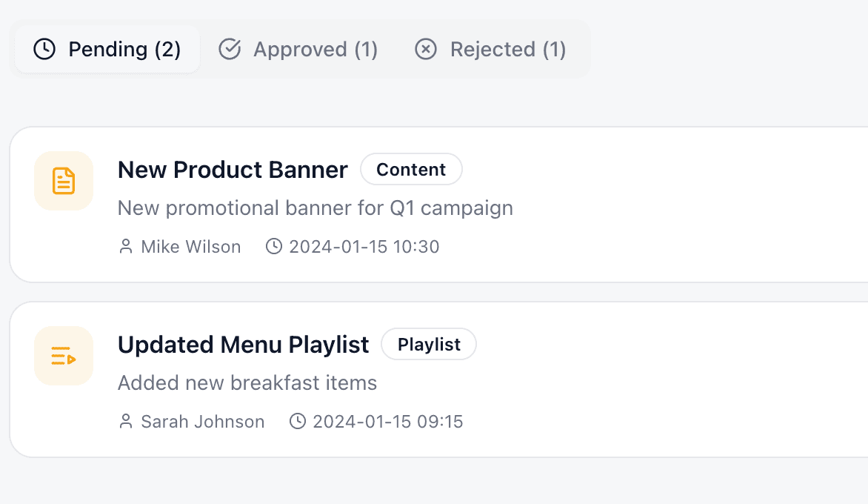Click the orange playlist icon for Updated Menu Playlist
868x504 pixels.
(x=64, y=356)
